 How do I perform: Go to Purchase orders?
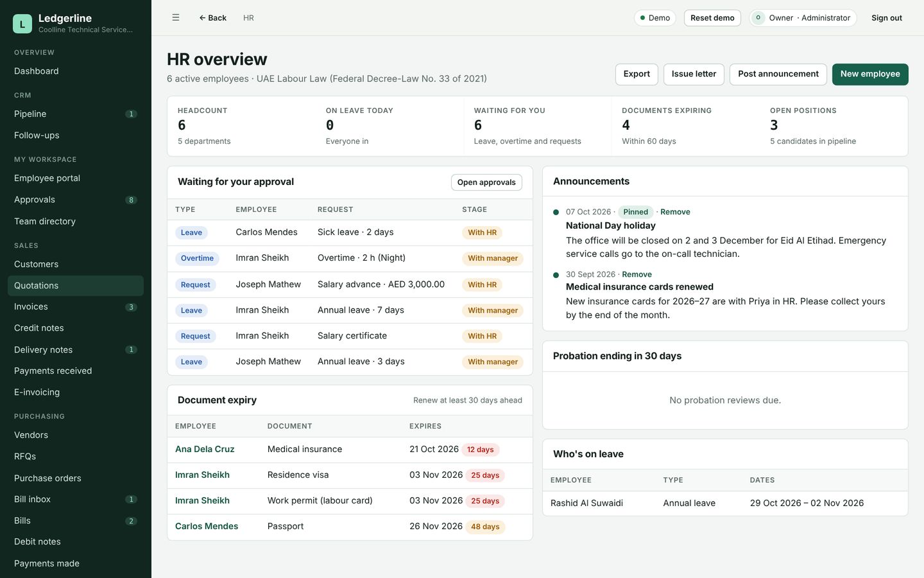click(x=76, y=478)
